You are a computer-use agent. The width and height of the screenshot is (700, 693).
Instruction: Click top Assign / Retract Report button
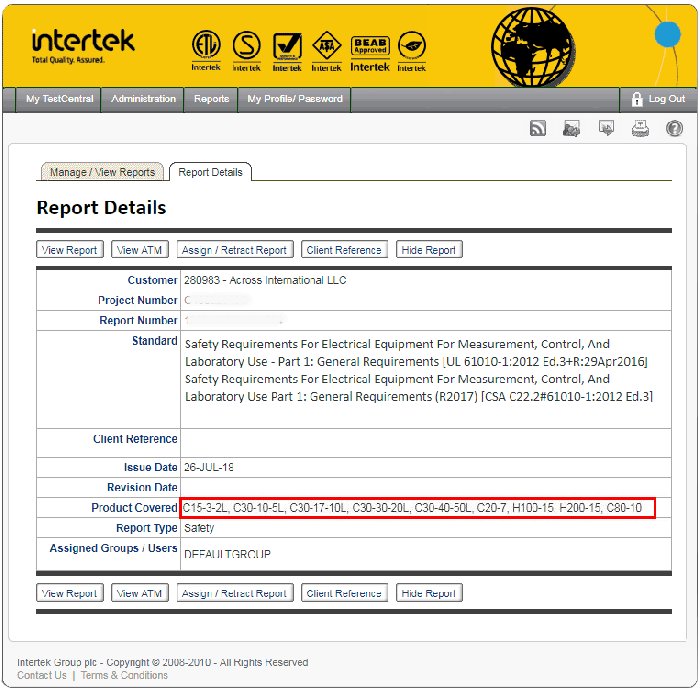(x=235, y=250)
